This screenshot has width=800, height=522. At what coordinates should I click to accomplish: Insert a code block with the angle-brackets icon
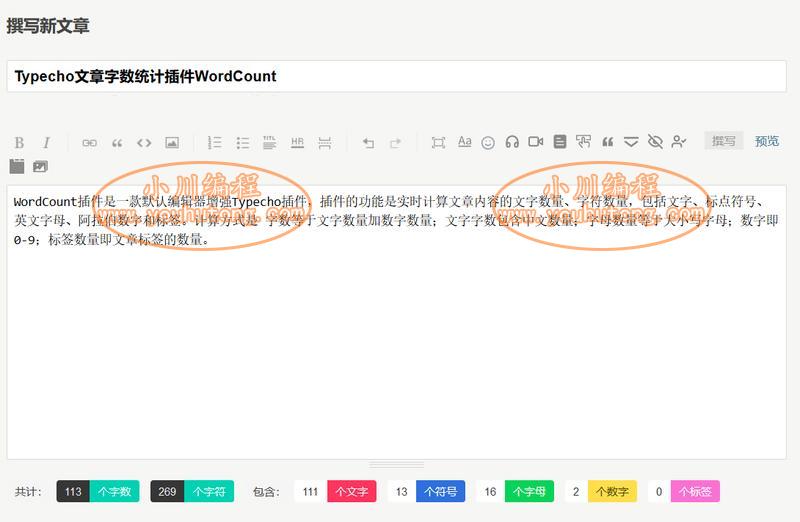144,142
